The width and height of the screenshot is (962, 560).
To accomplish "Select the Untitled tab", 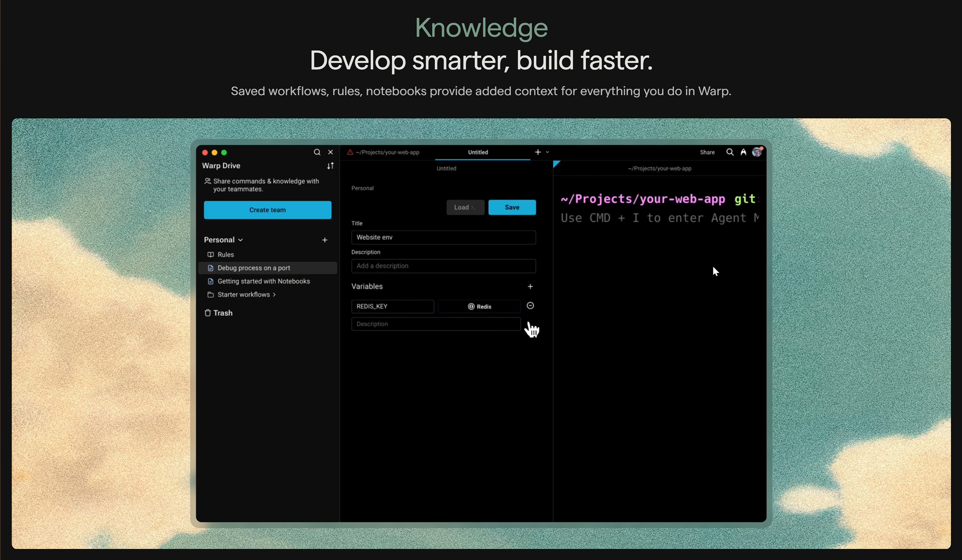I will point(478,152).
